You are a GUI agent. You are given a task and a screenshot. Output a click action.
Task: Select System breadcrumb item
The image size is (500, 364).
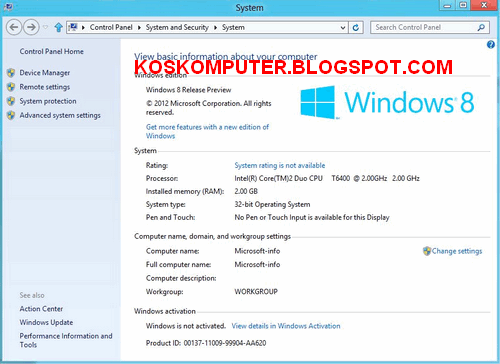(x=233, y=27)
